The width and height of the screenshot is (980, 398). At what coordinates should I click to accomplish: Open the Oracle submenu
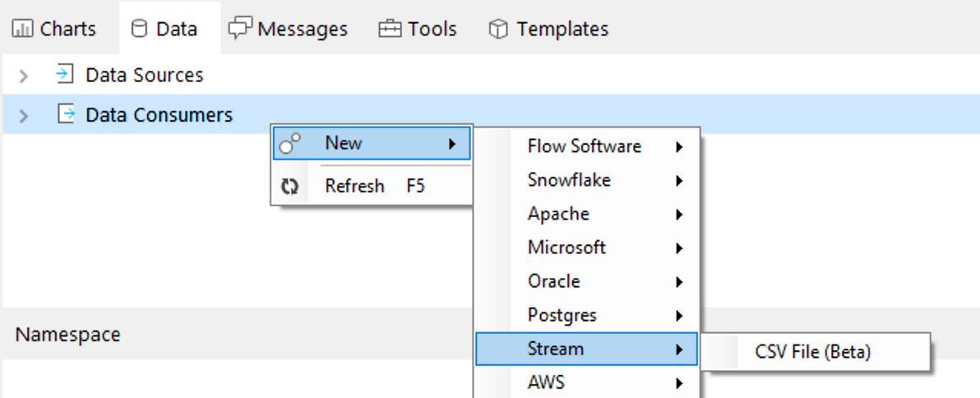point(586,282)
